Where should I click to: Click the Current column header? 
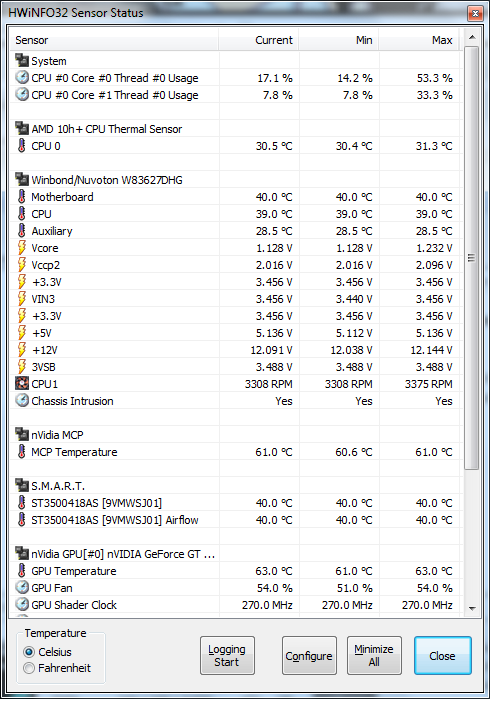click(x=259, y=40)
